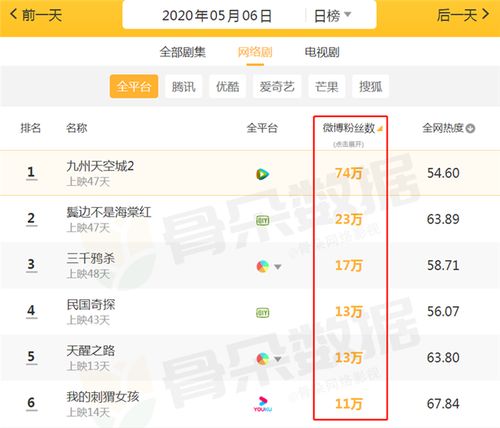Open 九州天空城2 show entry
This screenshot has height=428, width=500.
100,166
